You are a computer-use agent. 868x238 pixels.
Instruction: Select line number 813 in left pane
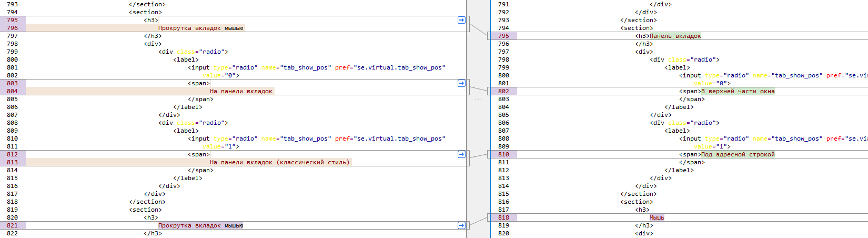pyautogui.click(x=13, y=162)
